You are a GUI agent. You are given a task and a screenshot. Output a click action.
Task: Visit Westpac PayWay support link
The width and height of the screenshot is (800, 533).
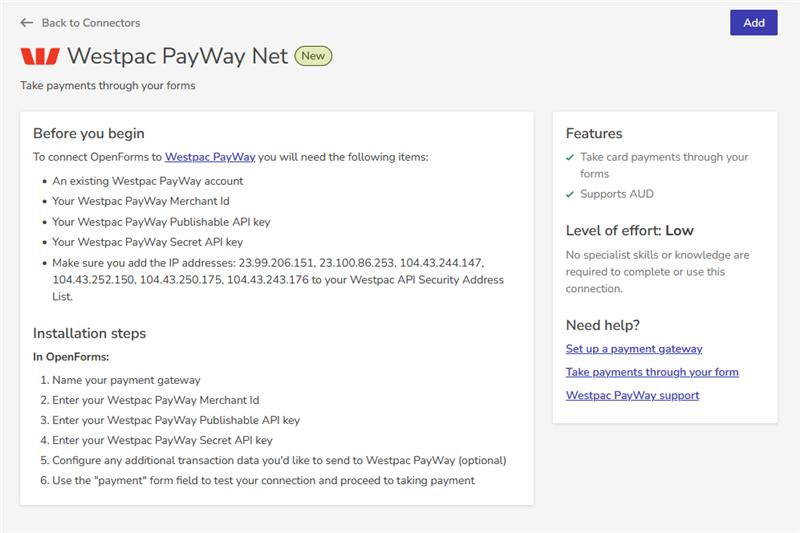[632, 395]
